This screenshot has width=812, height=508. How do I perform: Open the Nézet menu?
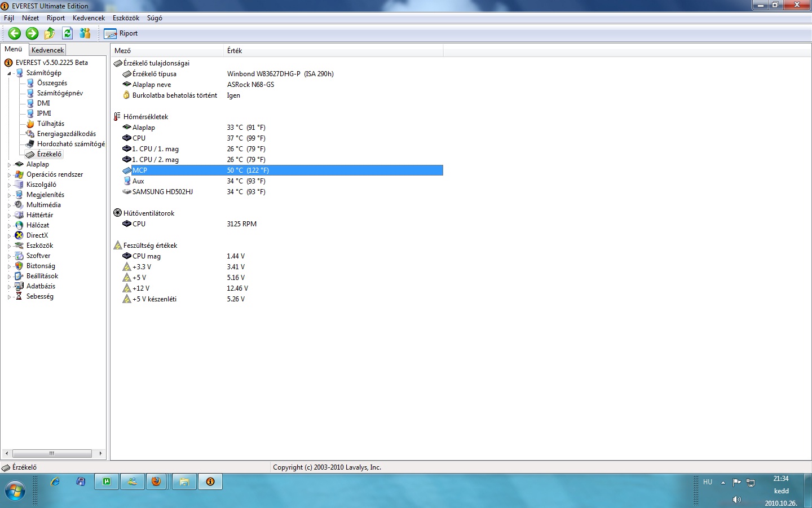pyautogui.click(x=30, y=18)
